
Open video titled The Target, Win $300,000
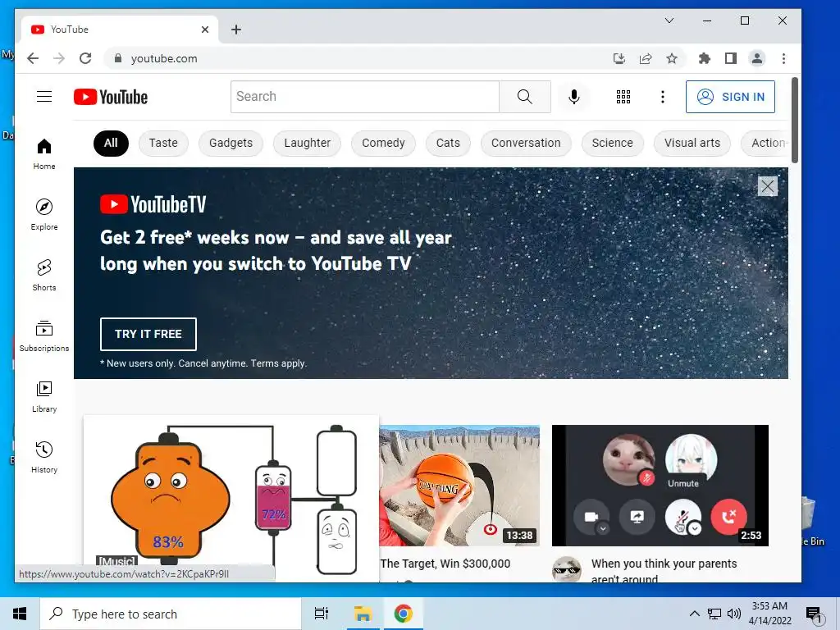point(445,564)
